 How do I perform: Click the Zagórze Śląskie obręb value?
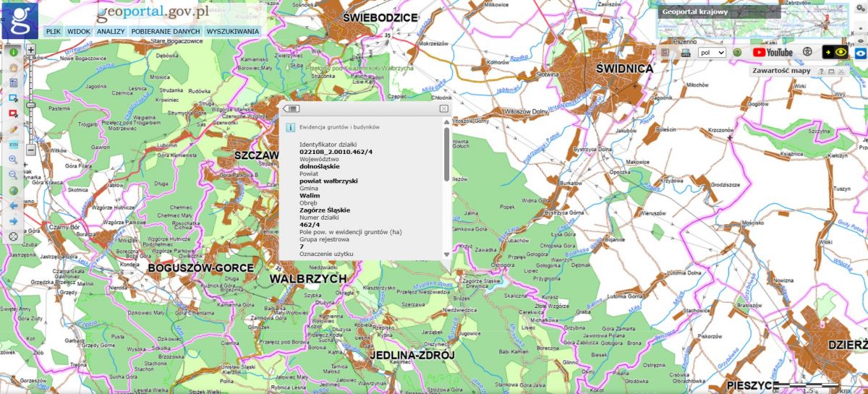(325, 210)
